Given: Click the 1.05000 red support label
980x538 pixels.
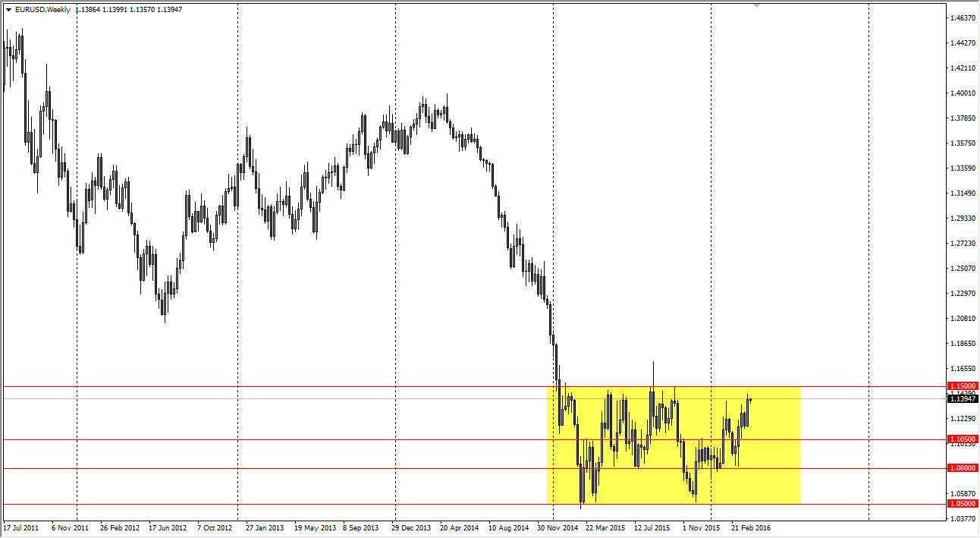Looking at the screenshot, I should [x=962, y=503].
